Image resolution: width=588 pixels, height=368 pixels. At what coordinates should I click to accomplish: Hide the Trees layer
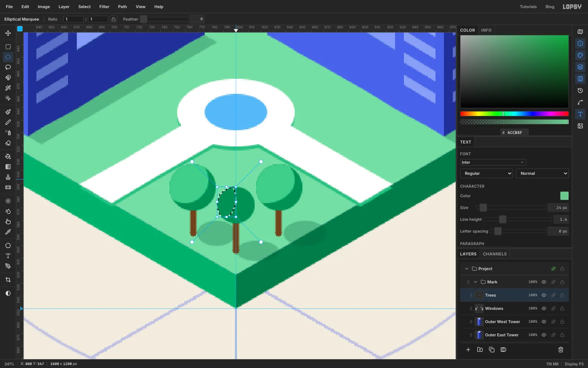click(544, 295)
